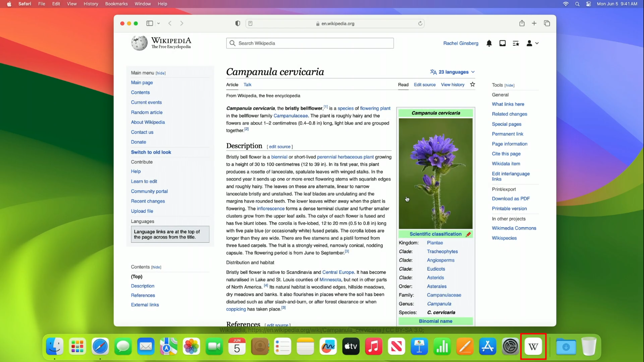Open Photos from the Dock
This screenshot has height=362, width=644.
[x=191, y=347]
